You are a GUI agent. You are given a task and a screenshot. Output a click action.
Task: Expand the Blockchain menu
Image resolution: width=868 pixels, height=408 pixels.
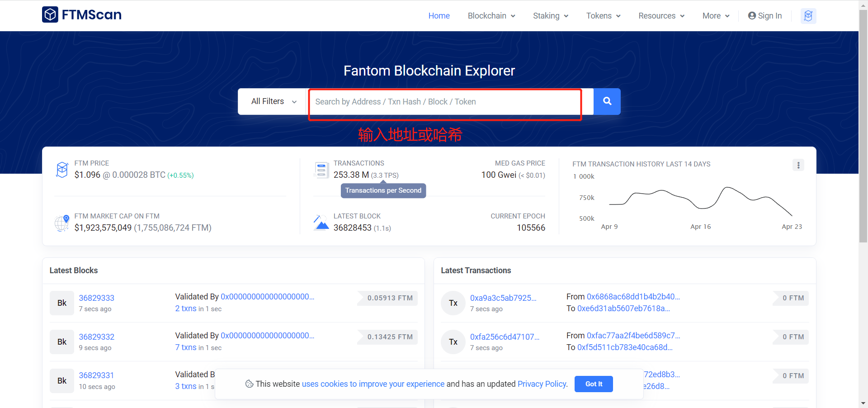[491, 16]
